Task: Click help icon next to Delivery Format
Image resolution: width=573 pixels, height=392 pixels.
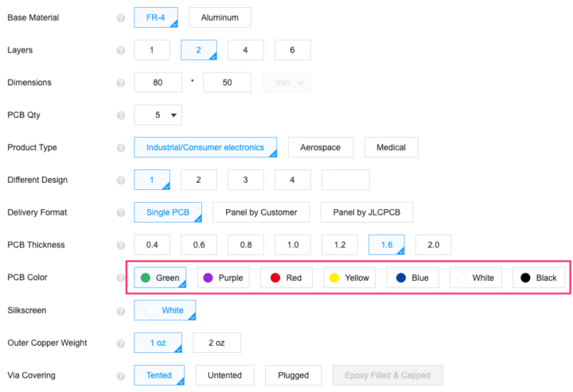Action: pyautogui.click(x=121, y=213)
